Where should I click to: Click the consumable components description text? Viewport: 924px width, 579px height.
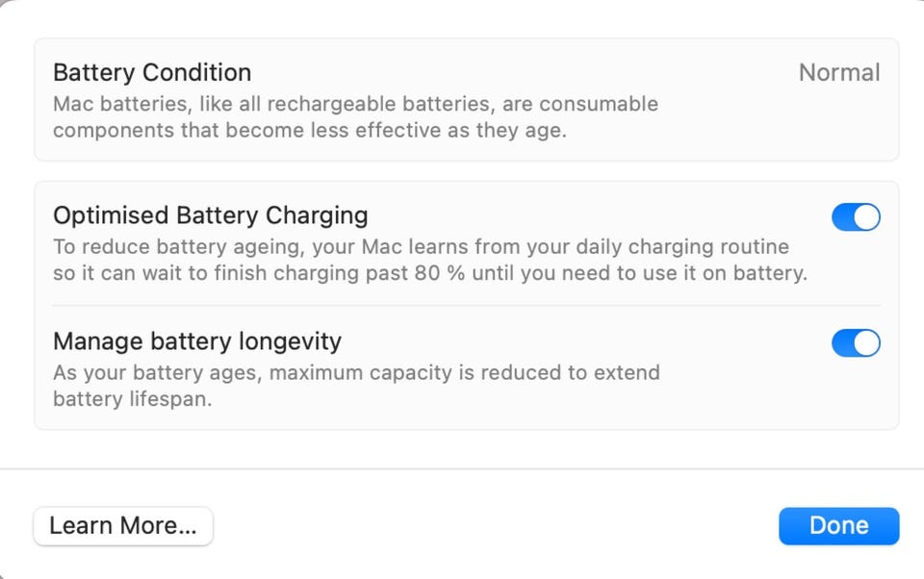tap(309, 130)
